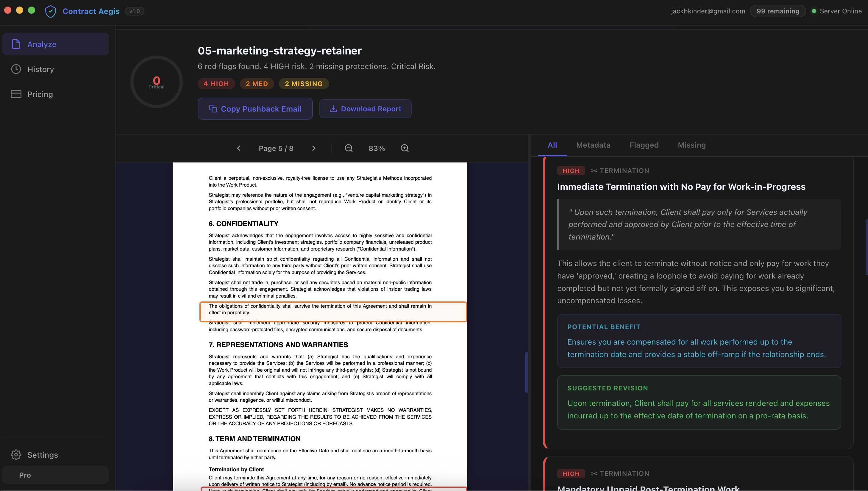Click the 99 remaining usage badge
This screenshot has width=868, height=491.
tap(778, 11)
